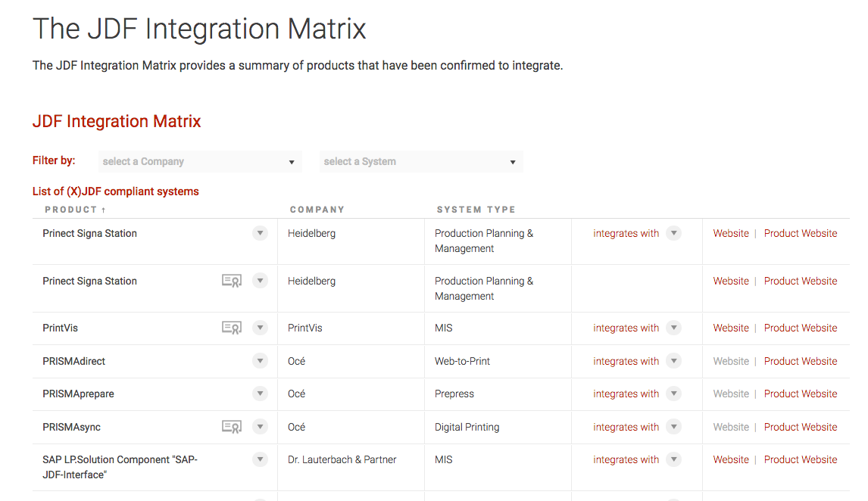The height and width of the screenshot is (501, 868).
Task: Click the System Type column header
Action: click(476, 210)
